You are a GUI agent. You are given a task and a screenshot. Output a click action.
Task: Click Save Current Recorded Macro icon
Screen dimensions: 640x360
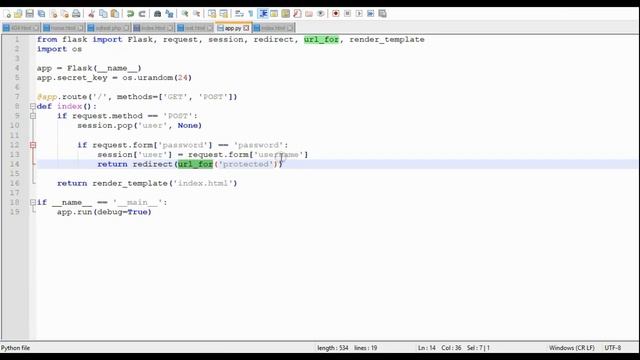point(382,14)
